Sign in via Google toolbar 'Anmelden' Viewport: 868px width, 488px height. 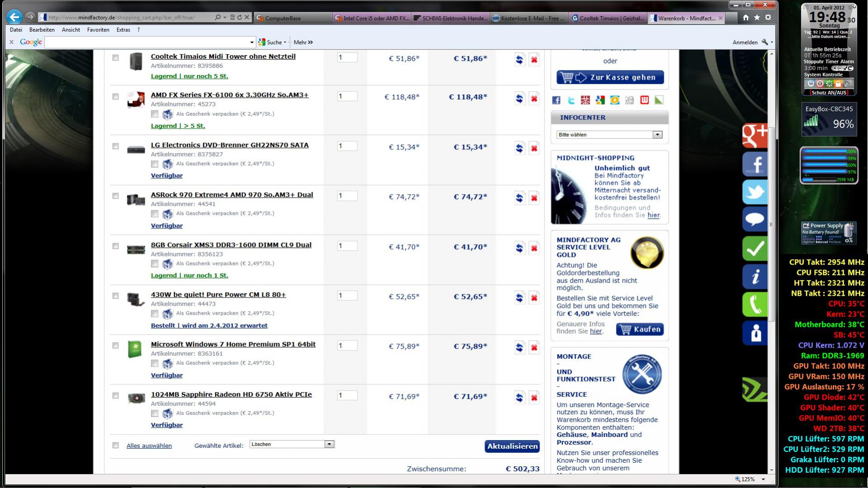click(x=745, y=43)
